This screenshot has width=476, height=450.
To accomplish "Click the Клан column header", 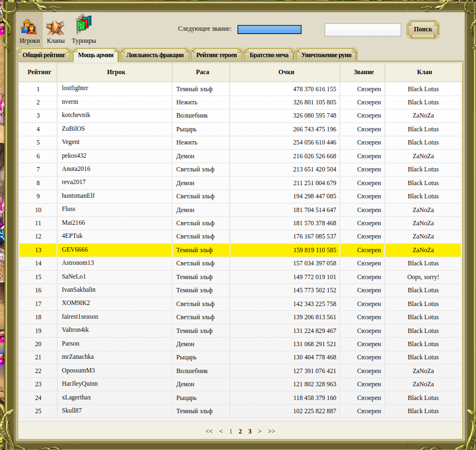I will (424, 72).
